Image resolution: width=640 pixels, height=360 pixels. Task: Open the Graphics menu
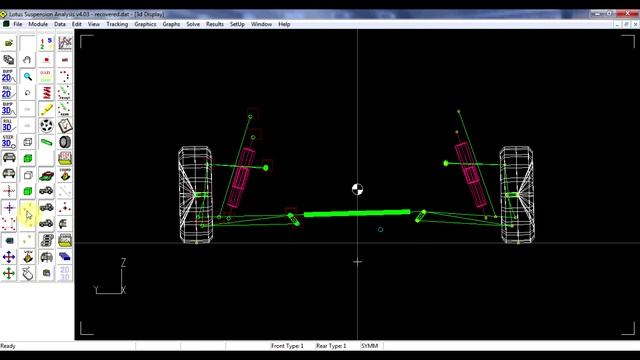[145, 24]
